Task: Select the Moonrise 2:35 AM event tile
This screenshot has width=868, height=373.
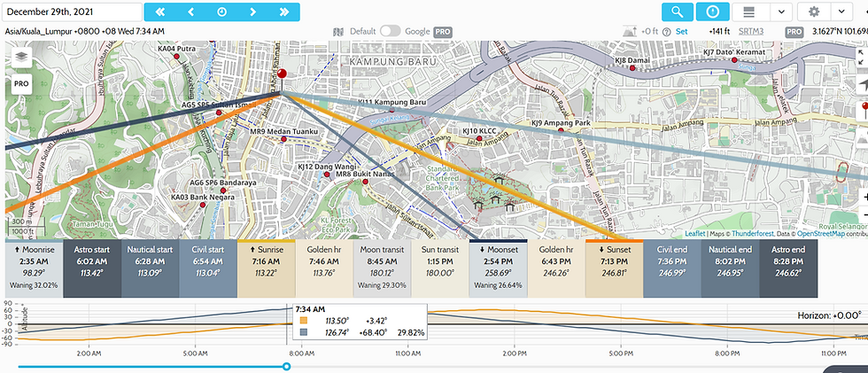Action: [35, 269]
